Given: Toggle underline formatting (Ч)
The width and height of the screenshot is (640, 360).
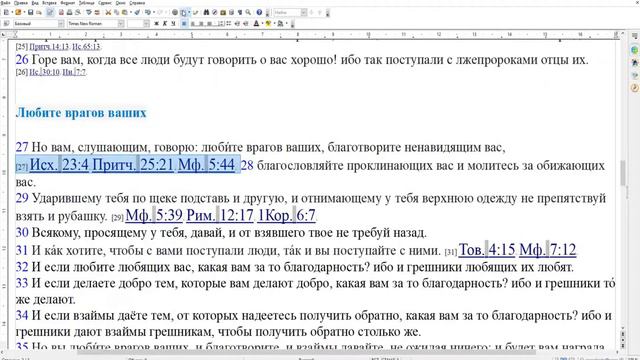Looking at the screenshot, I should pos(173,24).
